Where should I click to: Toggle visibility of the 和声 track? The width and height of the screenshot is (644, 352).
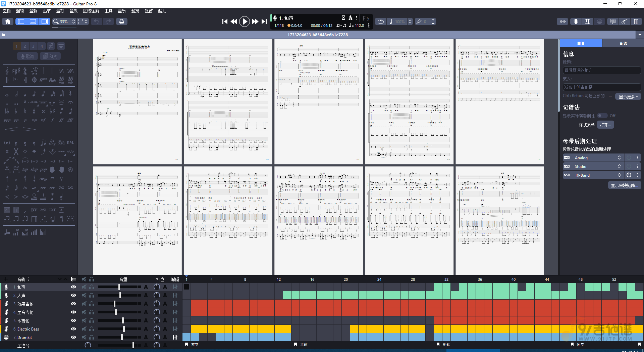[73, 287]
